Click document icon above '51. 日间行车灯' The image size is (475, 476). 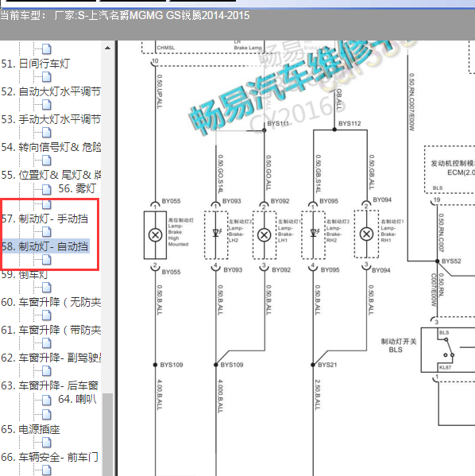point(46,49)
